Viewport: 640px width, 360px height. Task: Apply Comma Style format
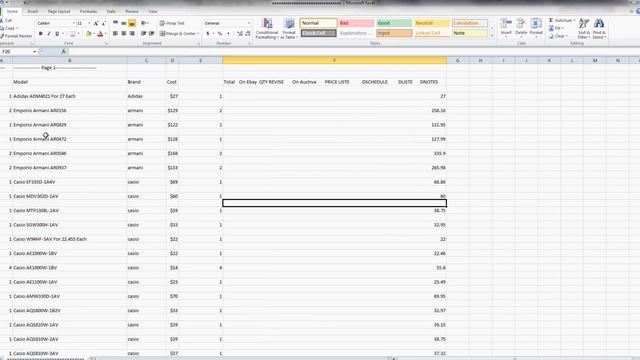228,33
